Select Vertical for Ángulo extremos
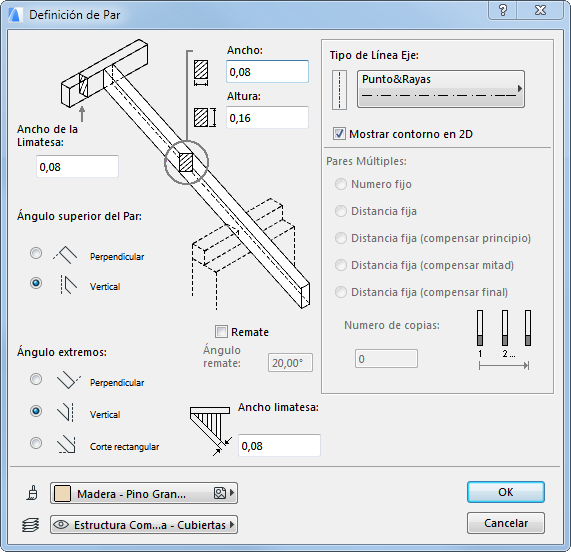The image size is (571, 552). coord(36,411)
